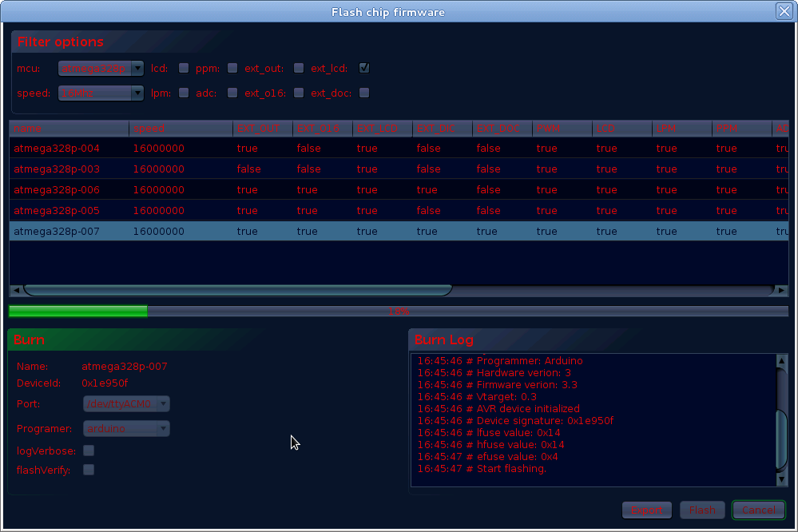This screenshot has width=798, height=532.
Task: Click the flashing progress bar at 18%
Action: click(399, 311)
